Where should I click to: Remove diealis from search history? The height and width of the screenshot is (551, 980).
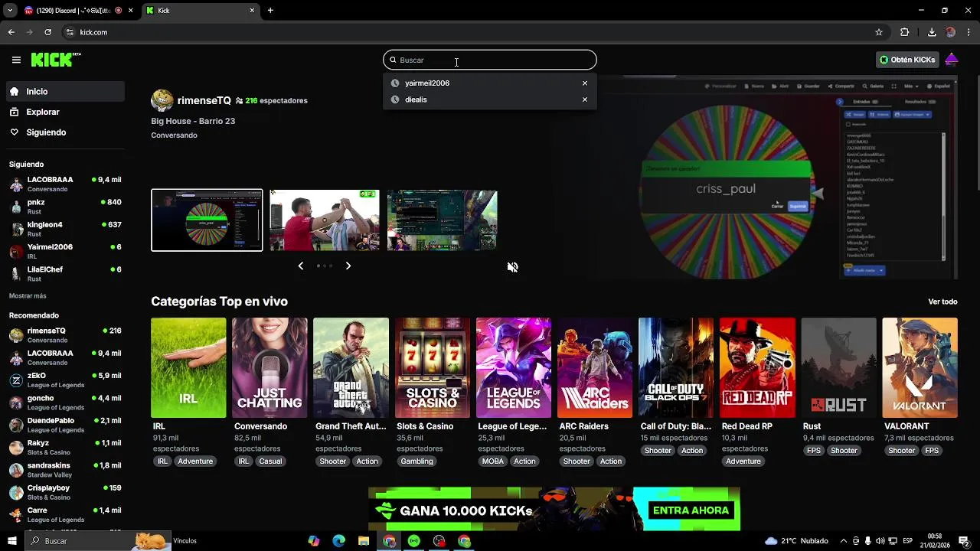[585, 99]
